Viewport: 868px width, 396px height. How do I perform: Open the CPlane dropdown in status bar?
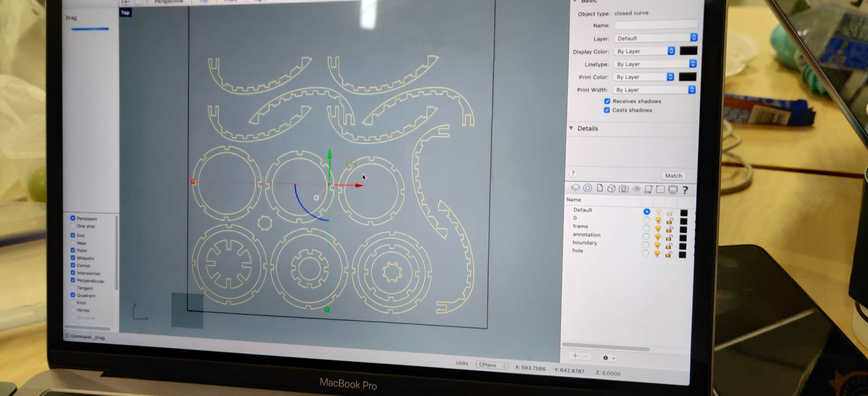tap(492, 365)
